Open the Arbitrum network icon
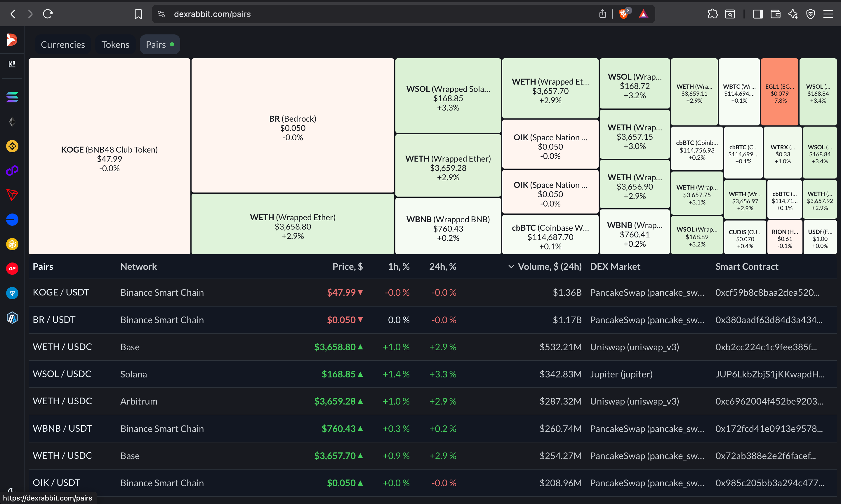The width and height of the screenshot is (841, 504). point(12,318)
